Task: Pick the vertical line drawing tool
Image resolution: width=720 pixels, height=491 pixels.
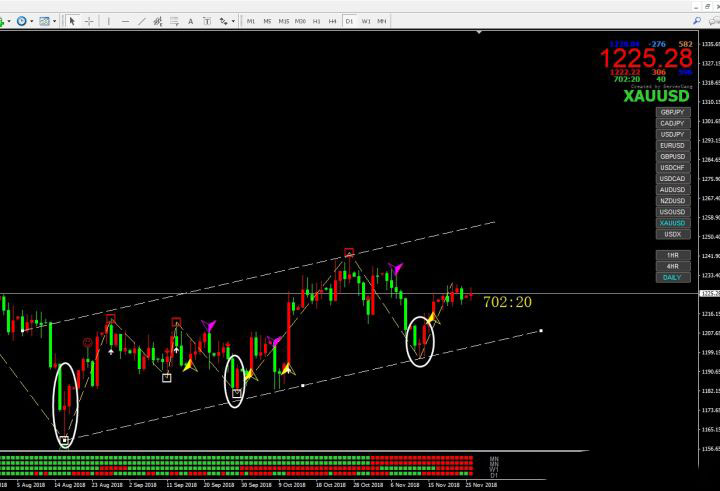Action: pyautogui.click(x=108, y=21)
